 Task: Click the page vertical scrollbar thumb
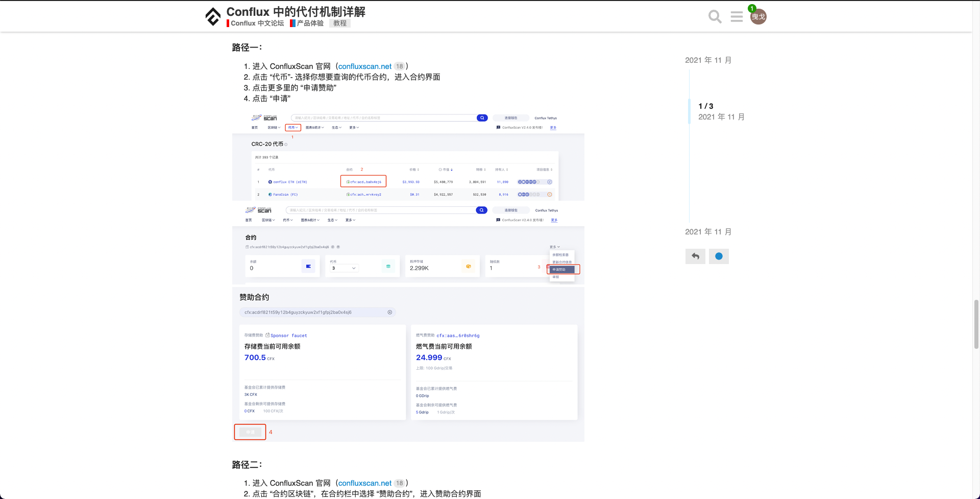976,324
